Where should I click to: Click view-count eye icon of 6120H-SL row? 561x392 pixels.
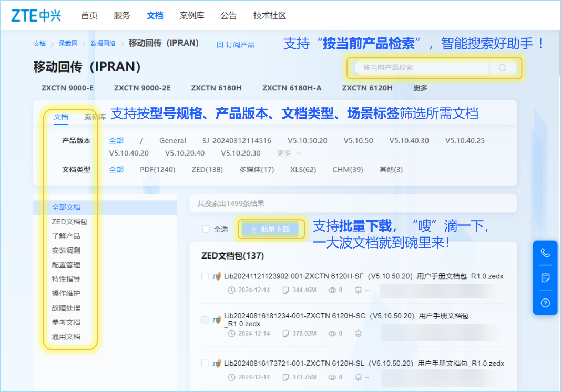(x=332, y=377)
